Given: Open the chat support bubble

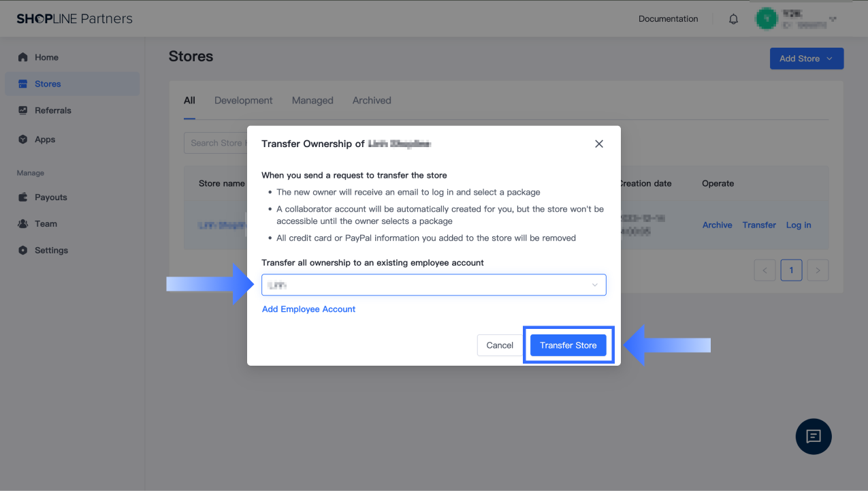Looking at the screenshot, I should [814, 437].
